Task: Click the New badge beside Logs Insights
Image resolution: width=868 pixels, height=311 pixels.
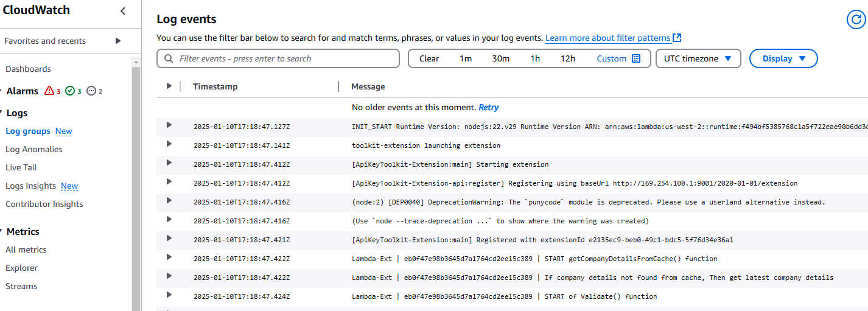Action: click(x=69, y=186)
